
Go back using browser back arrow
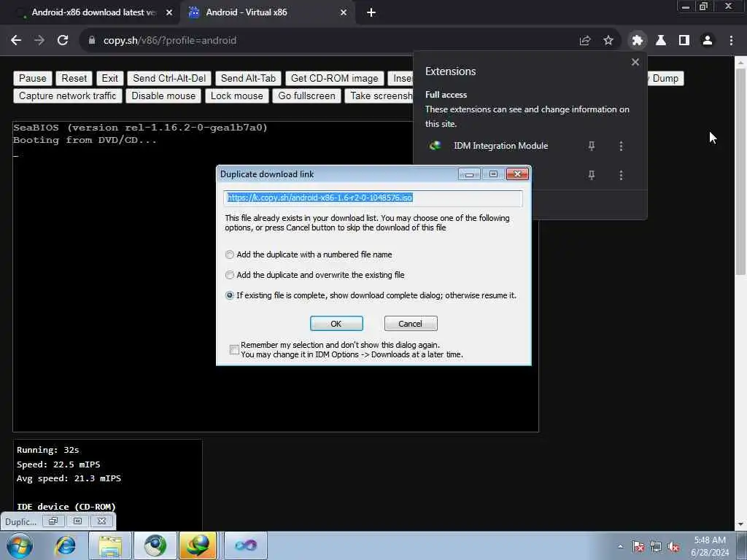16,41
